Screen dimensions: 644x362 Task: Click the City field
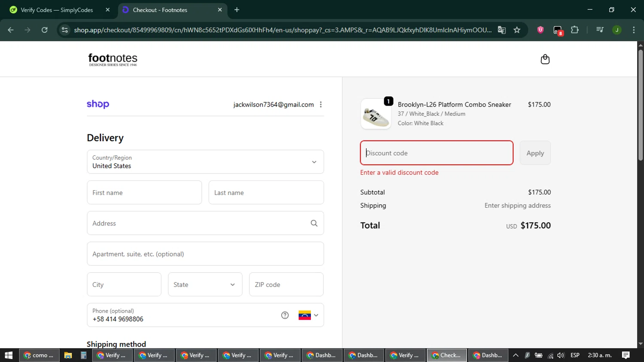124,284
